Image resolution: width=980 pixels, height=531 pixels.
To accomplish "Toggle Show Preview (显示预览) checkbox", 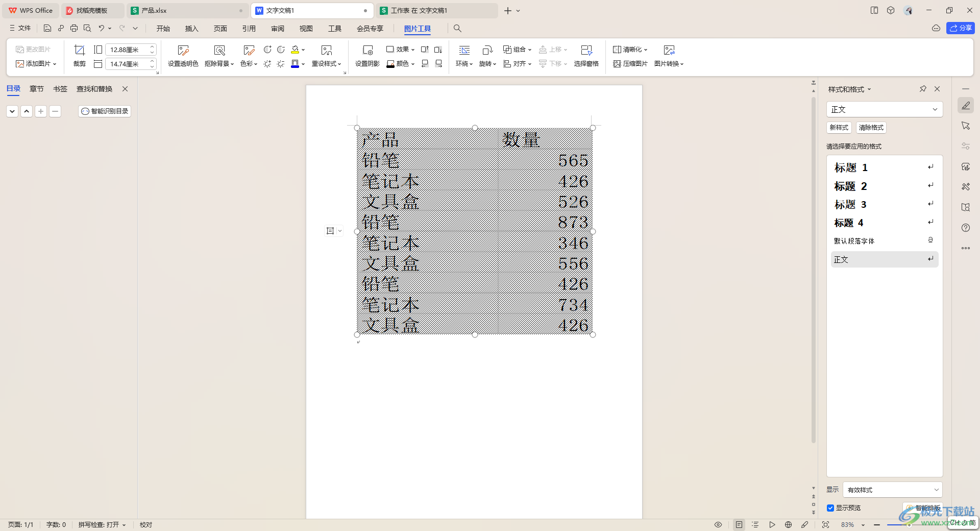I will (x=830, y=508).
